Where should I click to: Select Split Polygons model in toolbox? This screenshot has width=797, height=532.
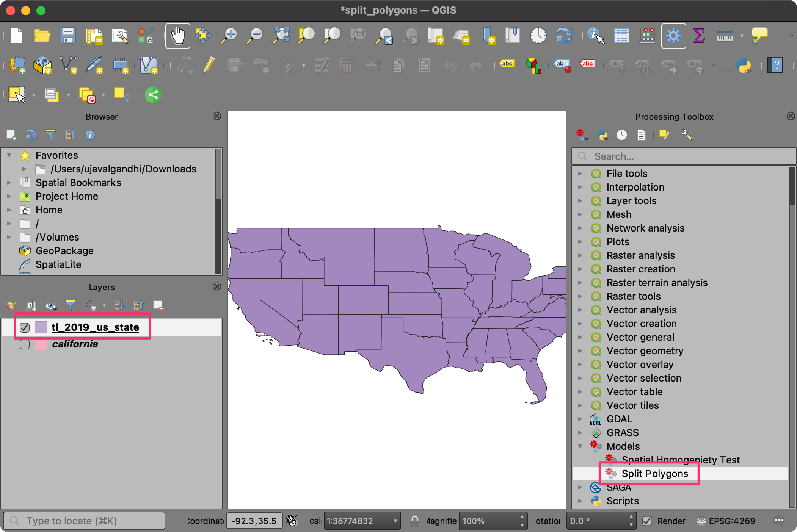654,474
